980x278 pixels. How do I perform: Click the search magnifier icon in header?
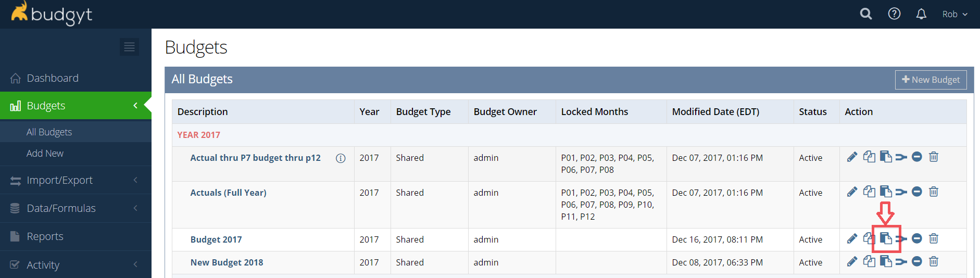[865, 14]
